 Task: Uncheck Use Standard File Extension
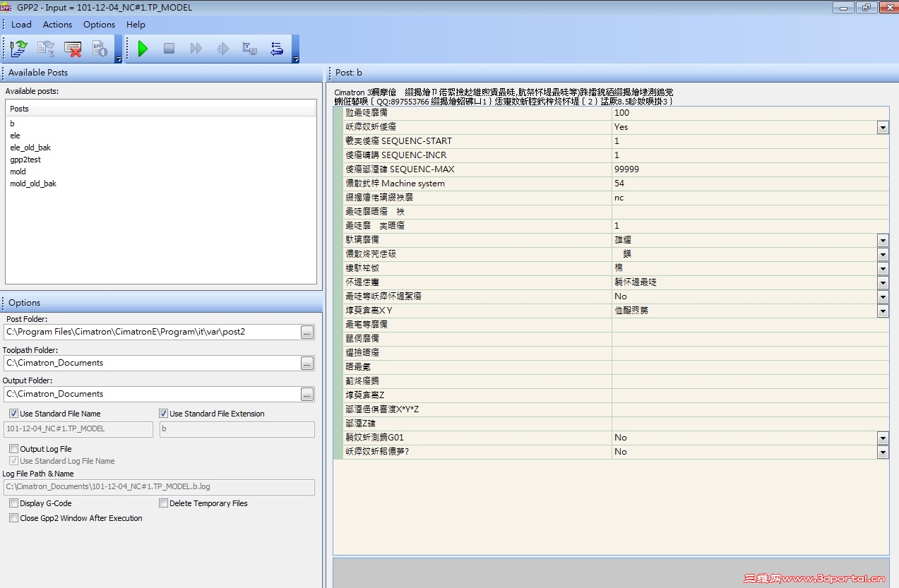[x=163, y=414]
